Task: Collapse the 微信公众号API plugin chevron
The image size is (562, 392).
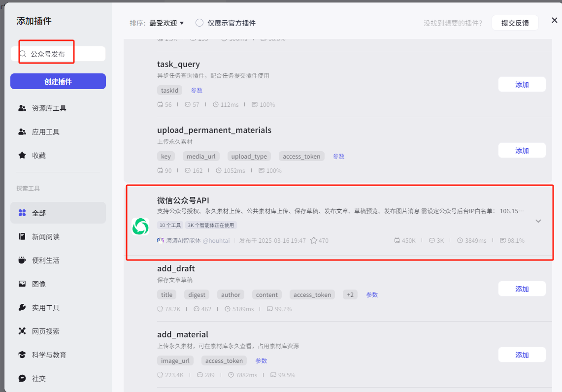Action: (538, 221)
